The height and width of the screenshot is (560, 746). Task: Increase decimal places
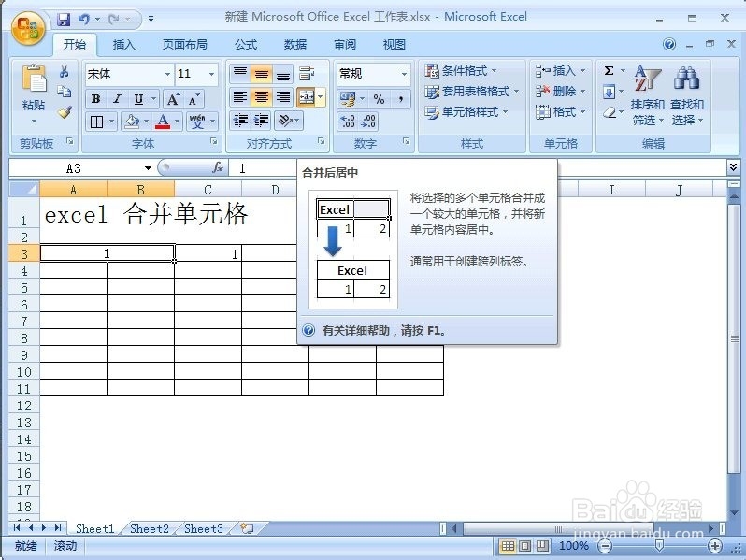coord(348,121)
